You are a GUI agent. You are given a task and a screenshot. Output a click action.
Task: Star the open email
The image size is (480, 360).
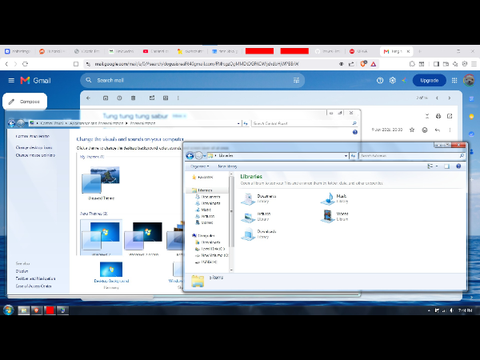pyautogui.click(x=412, y=130)
